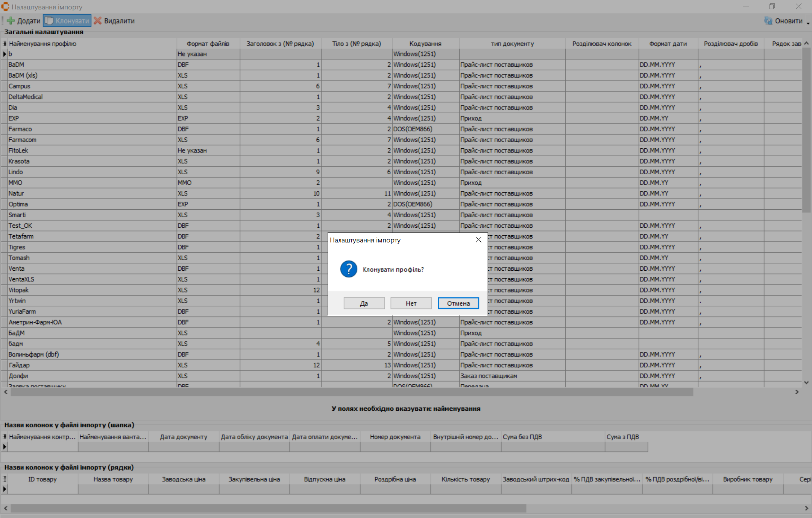
Task: Click the green plus Add icon
Action: tap(11, 21)
